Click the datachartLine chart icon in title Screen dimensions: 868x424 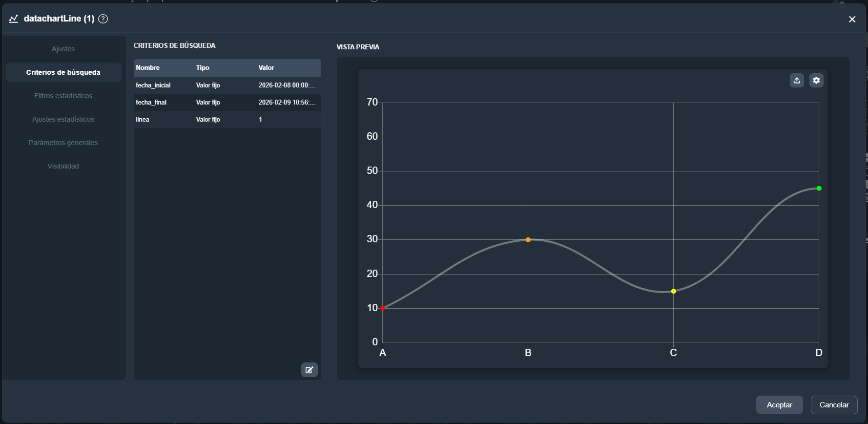14,19
